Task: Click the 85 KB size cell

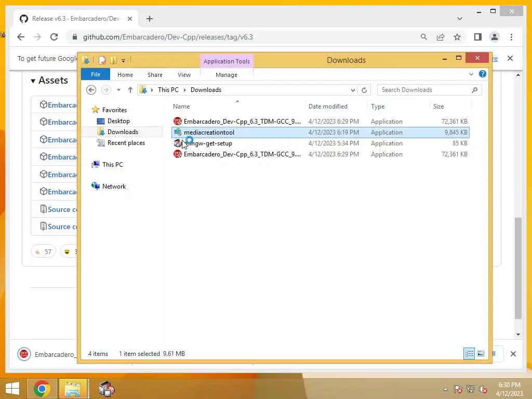Action: pyautogui.click(x=460, y=143)
